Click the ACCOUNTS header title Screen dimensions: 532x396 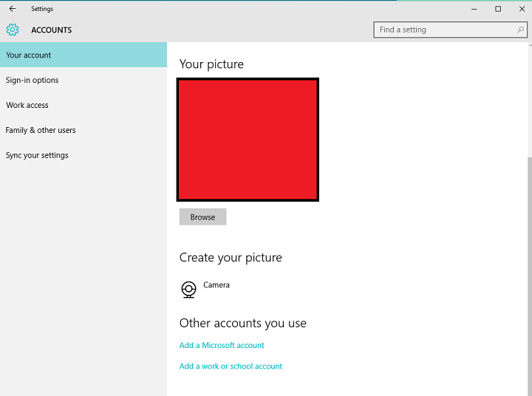point(52,30)
